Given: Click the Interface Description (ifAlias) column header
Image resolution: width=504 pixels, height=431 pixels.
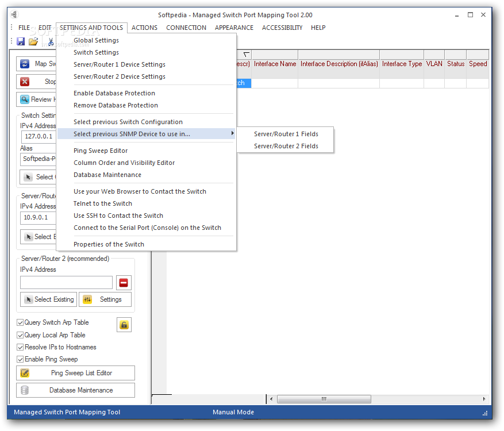Looking at the screenshot, I should 339,64.
